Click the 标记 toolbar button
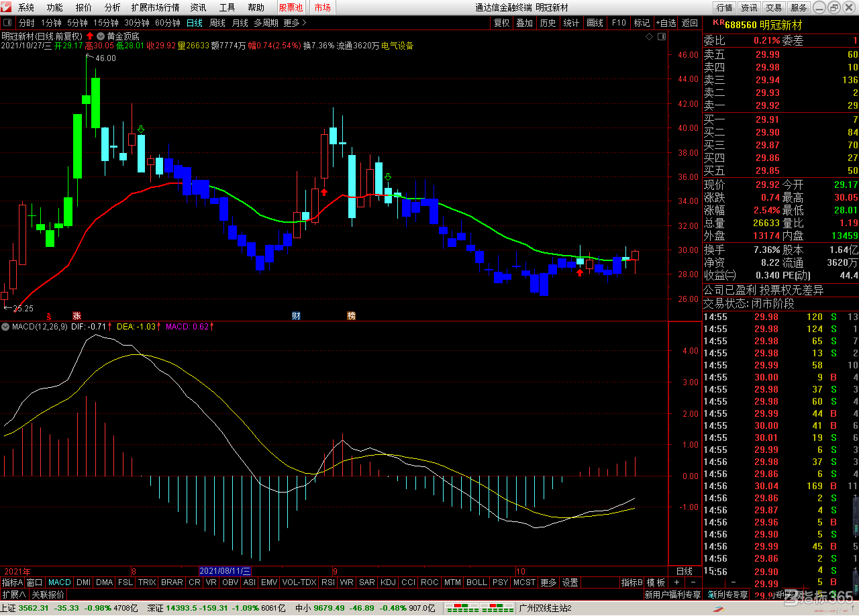The height and width of the screenshot is (616, 859). click(x=642, y=22)
